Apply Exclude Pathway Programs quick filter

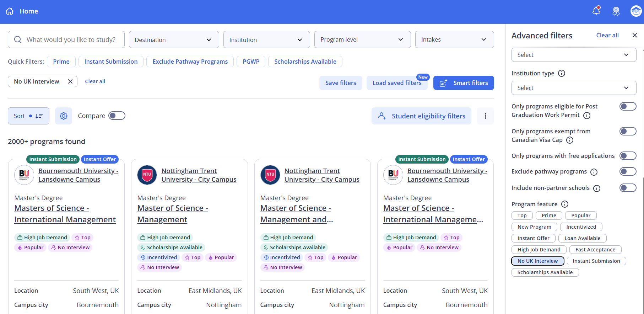[190, 62]
